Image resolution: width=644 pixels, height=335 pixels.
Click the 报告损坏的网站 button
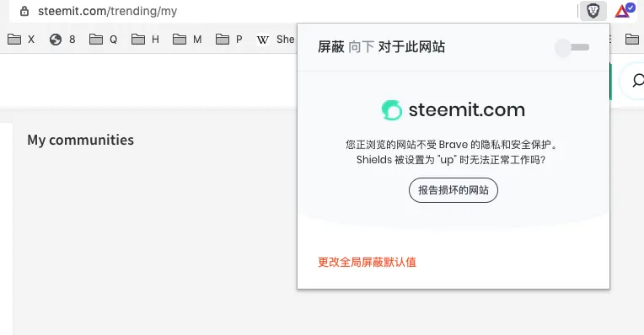click(x=453, y=190)
